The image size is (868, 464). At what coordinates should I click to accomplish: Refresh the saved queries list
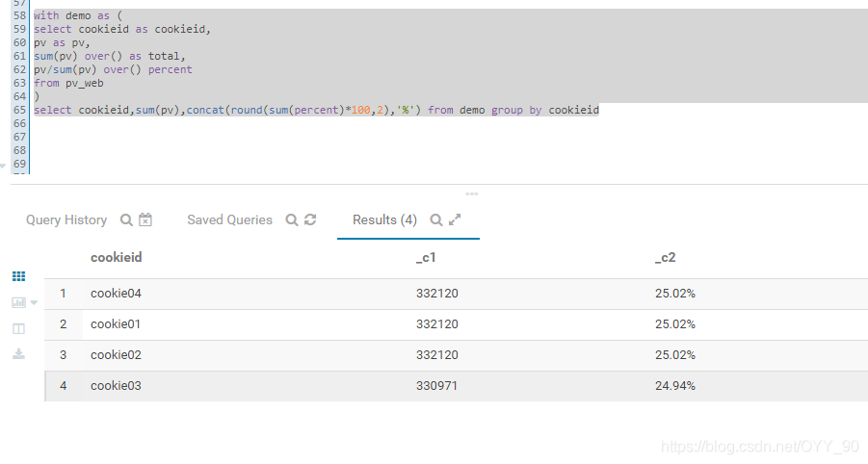pyautogui.click(x=310, y=219)
